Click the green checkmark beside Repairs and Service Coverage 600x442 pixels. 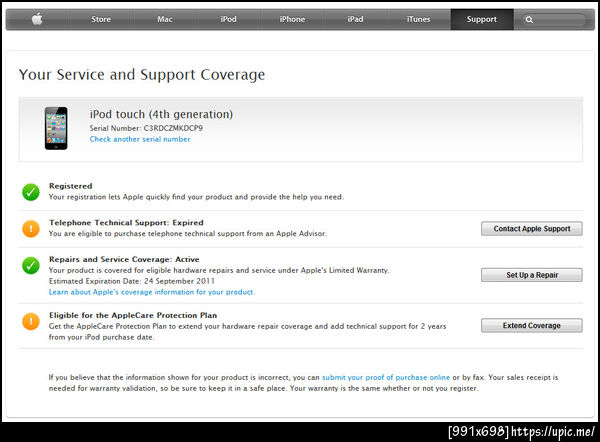tap(31, 265)
